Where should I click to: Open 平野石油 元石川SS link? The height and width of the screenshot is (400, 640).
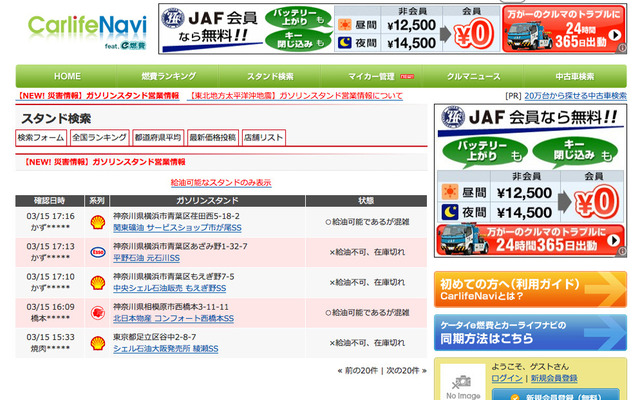coord(146,258)
